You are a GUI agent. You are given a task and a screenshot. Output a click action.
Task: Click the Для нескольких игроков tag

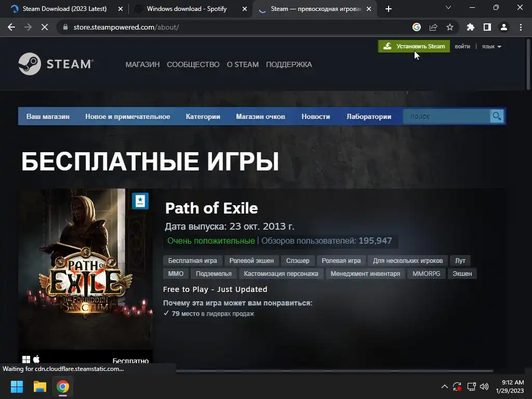(x=408, y=261)
